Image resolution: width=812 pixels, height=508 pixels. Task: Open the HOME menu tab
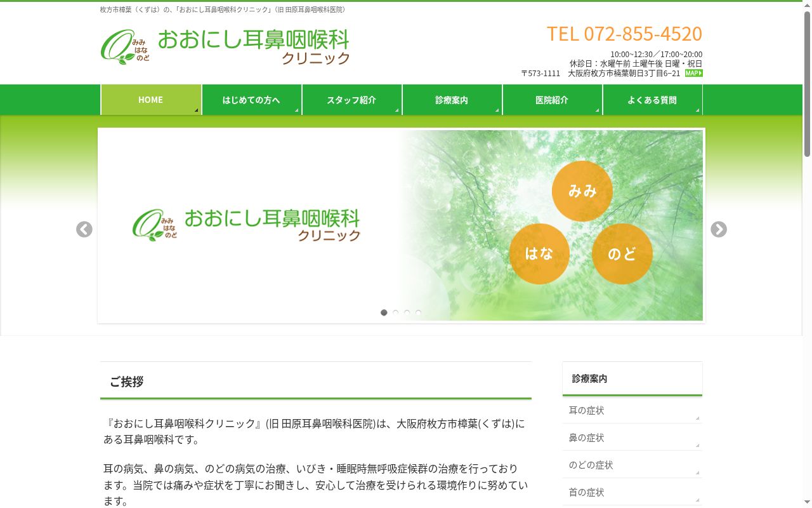click(x=151, y=100)
